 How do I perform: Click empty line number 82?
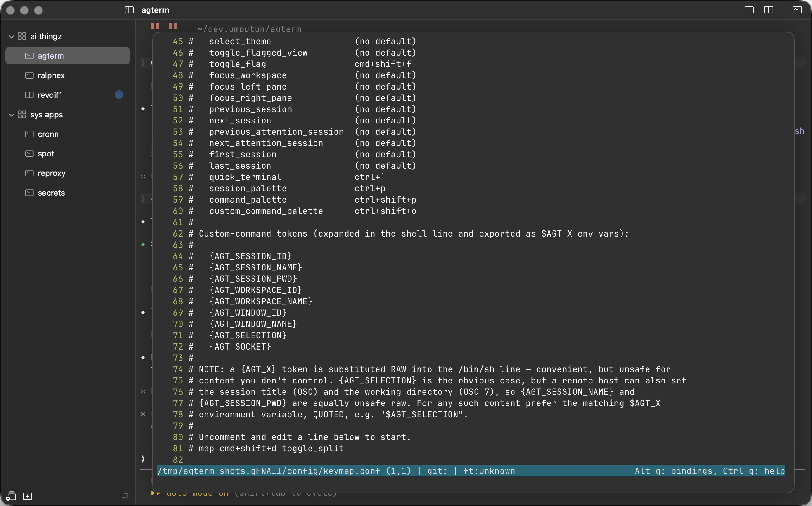point(178,460)
